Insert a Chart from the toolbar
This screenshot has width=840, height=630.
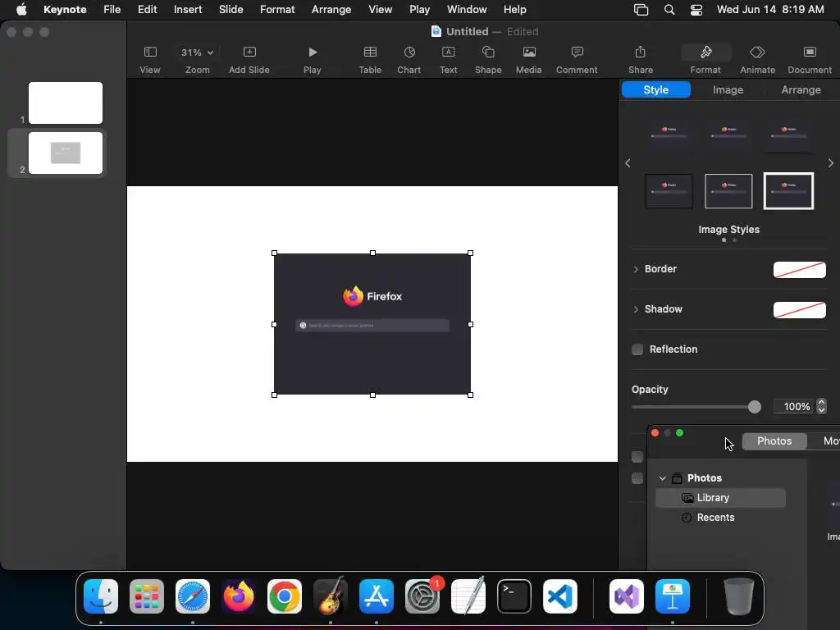pyautogui.click(x=409, y=59)
